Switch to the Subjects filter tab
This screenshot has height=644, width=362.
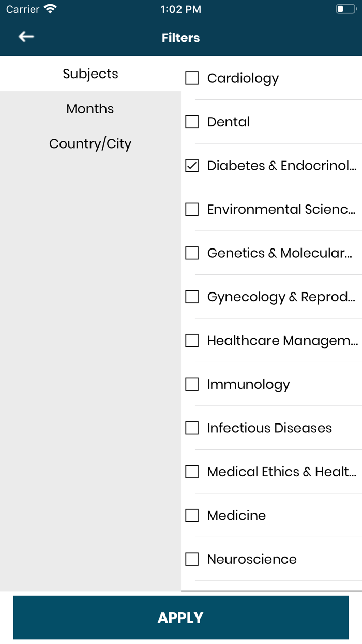pos(90,74)
